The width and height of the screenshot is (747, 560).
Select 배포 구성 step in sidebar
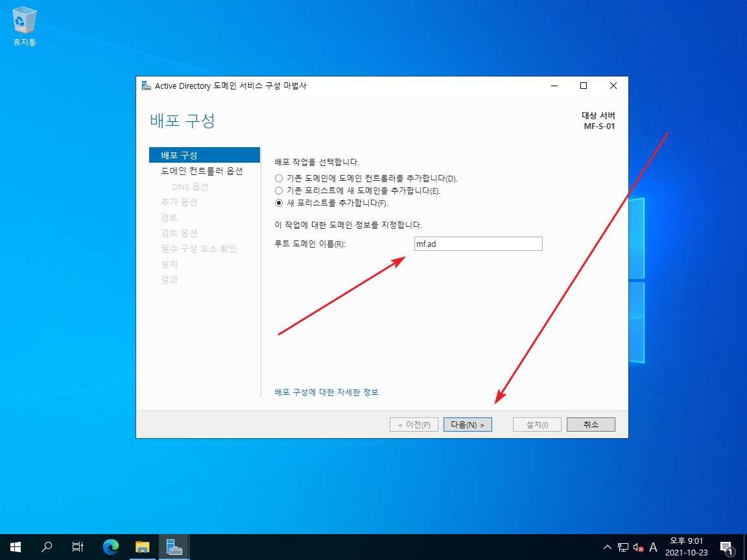click(x=204, y=156)
